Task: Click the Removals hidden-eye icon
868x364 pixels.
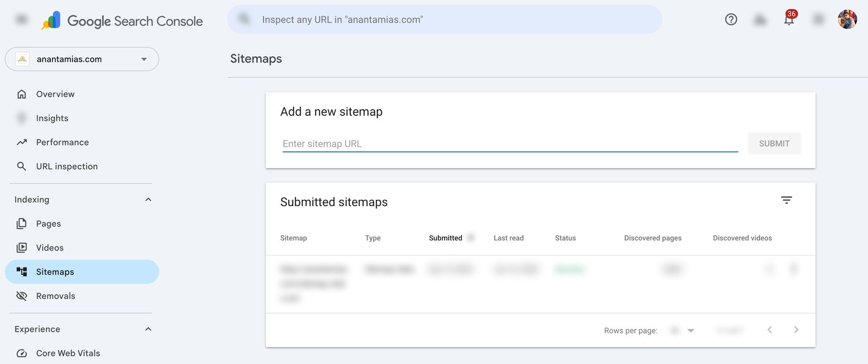Action: pos(22,296)
